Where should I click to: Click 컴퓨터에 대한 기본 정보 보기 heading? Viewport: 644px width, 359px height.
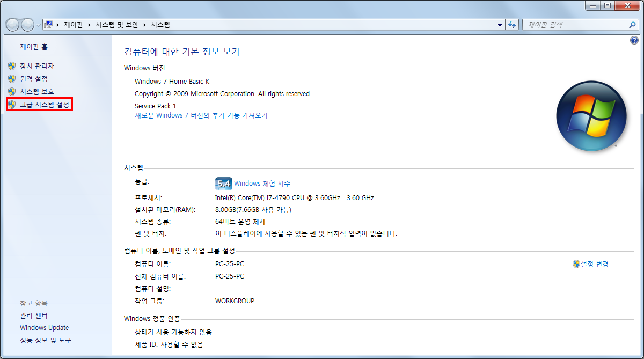point(182,52)
